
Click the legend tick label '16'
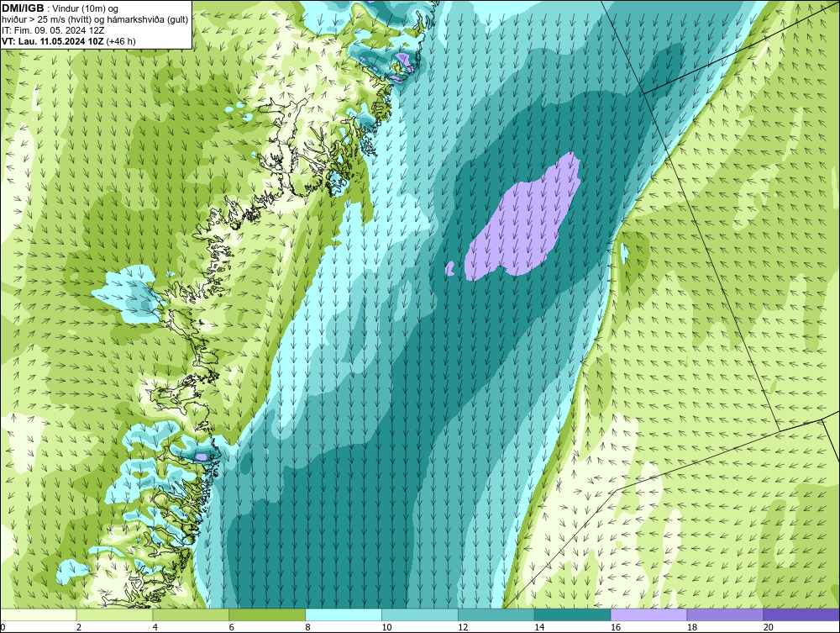pyautogui.click(x=616, y=627)
